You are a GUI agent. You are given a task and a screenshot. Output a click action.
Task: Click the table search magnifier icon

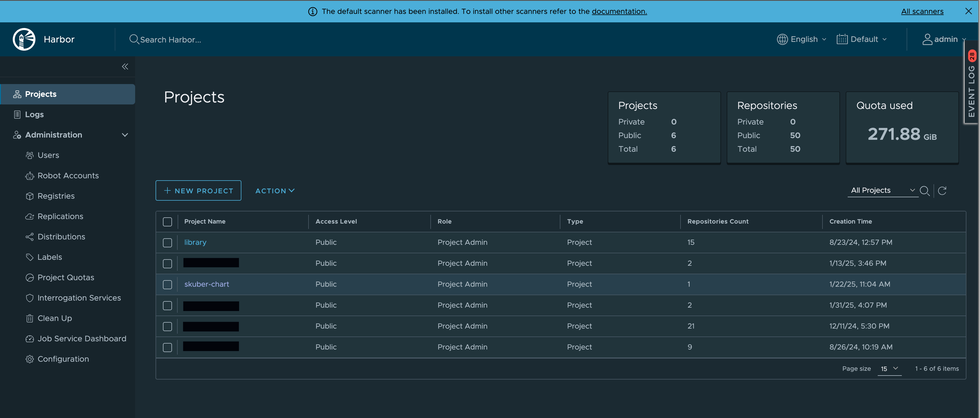pos(924,191)
